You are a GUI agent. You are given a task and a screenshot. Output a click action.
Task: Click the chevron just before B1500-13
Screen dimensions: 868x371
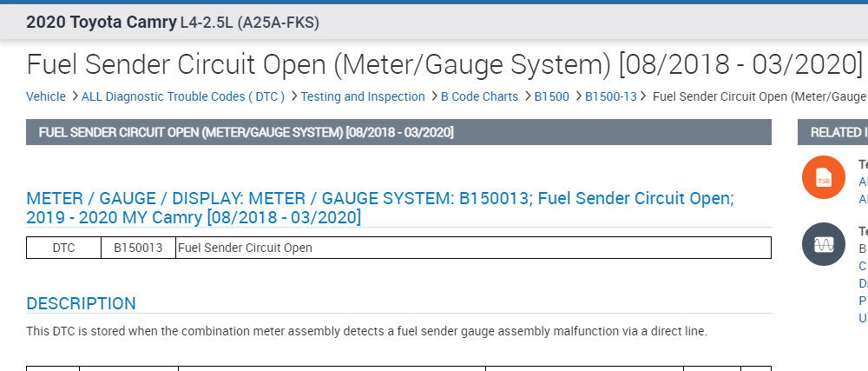(577, 96)
